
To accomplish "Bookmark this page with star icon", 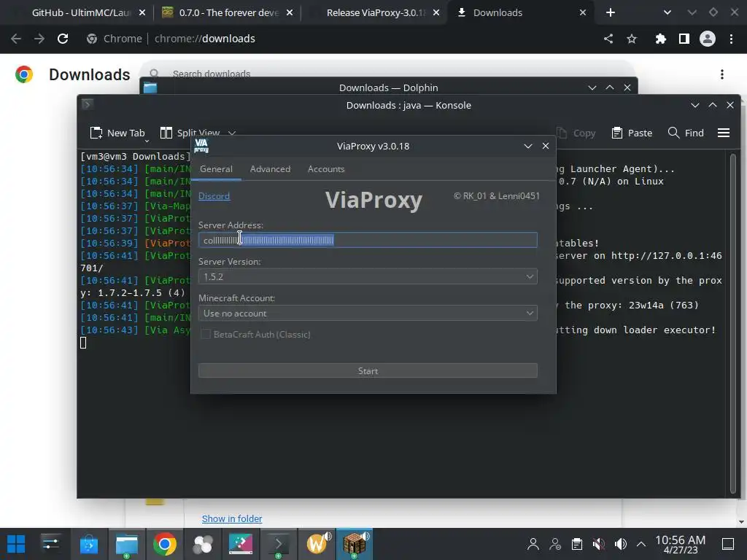I will coord(632,39).
